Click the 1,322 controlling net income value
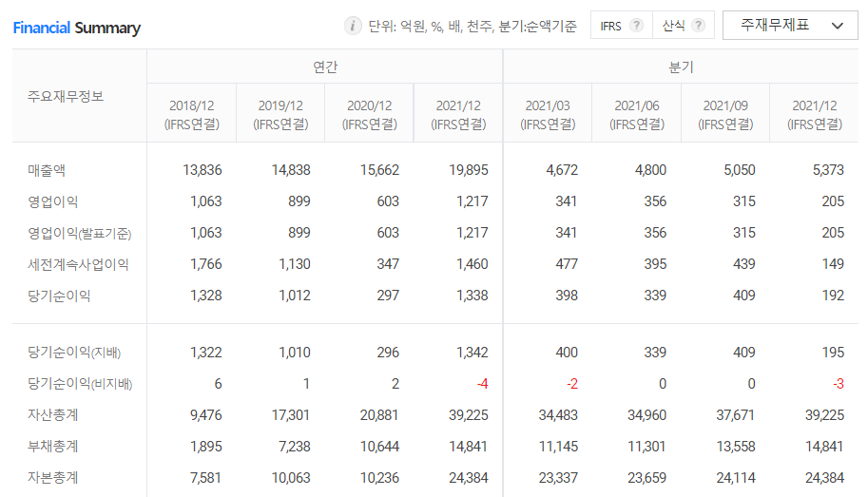Image resolution: width=868 pixels, height=497 pixels. click(x=206, y=353)
